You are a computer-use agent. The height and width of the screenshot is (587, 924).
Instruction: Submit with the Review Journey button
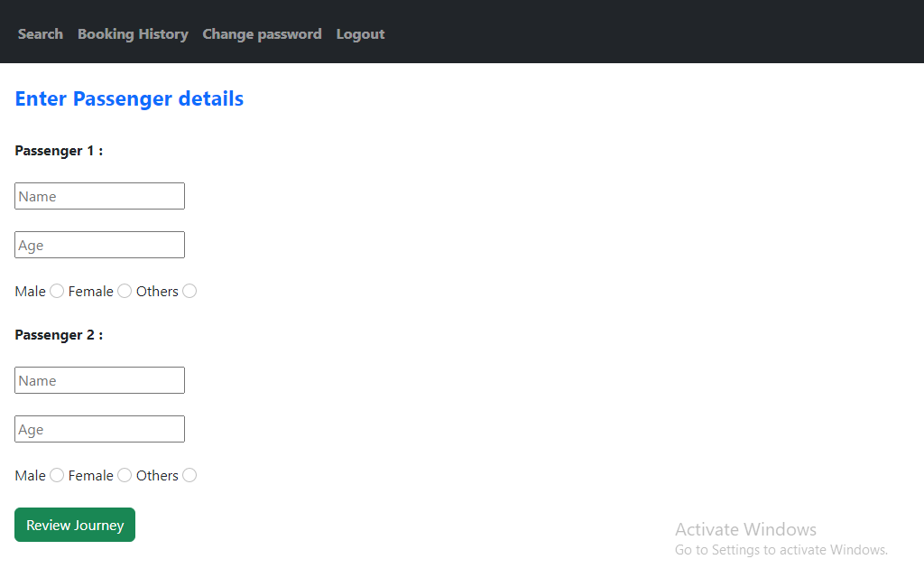click(75, 525)
